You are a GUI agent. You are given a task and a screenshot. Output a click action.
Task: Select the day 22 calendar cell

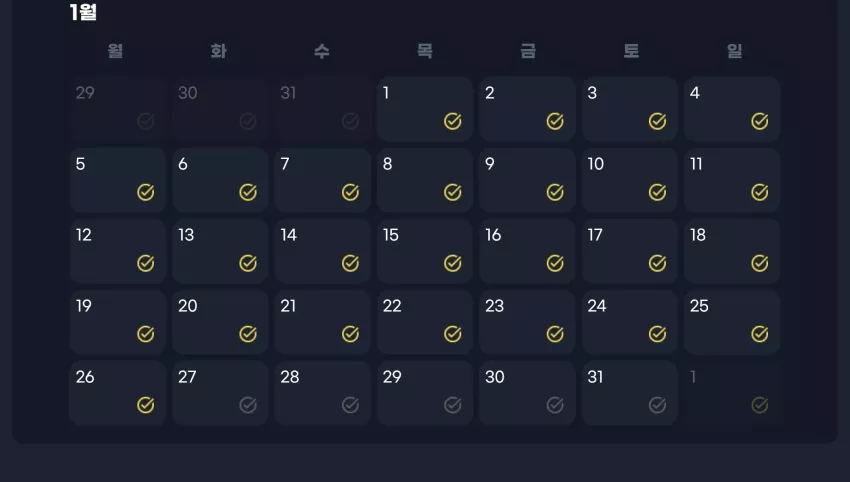click(x=425, y=322)
